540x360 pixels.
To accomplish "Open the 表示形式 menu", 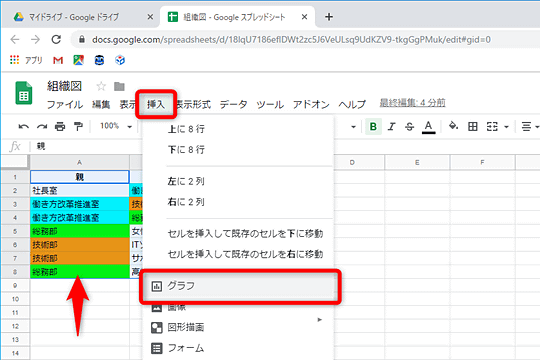I will click(194, 105).
